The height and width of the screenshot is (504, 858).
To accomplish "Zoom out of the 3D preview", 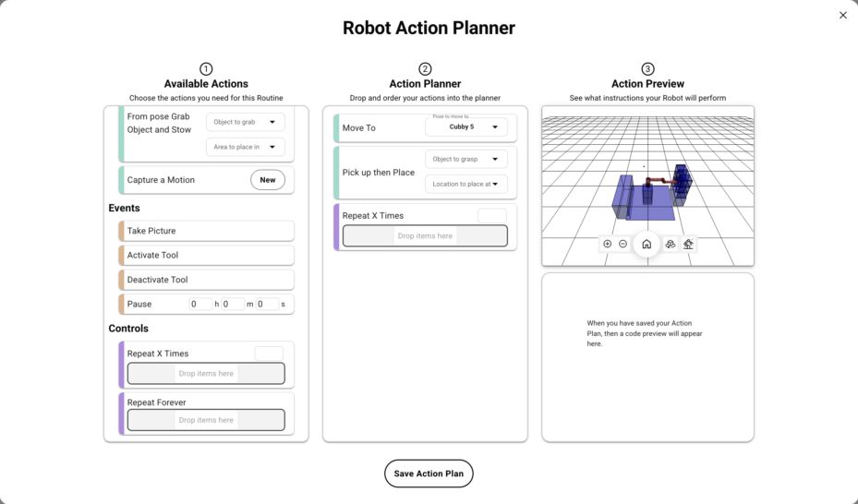I will (623, 244).
